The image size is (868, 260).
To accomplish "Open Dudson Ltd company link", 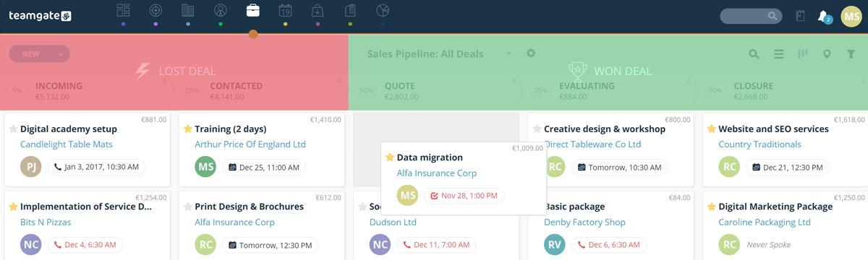I will pyautogui.click(x=393, y=222).
